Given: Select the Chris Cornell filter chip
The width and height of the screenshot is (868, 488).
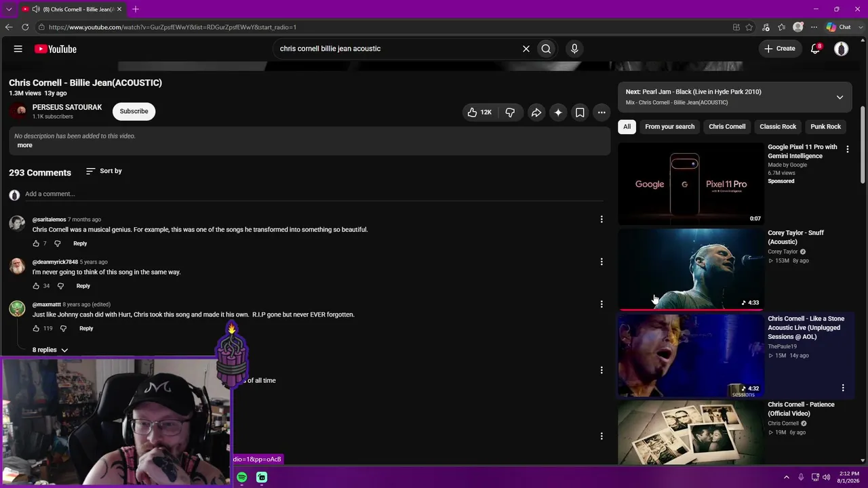Looking at the screenshot, I should point(727,127).
